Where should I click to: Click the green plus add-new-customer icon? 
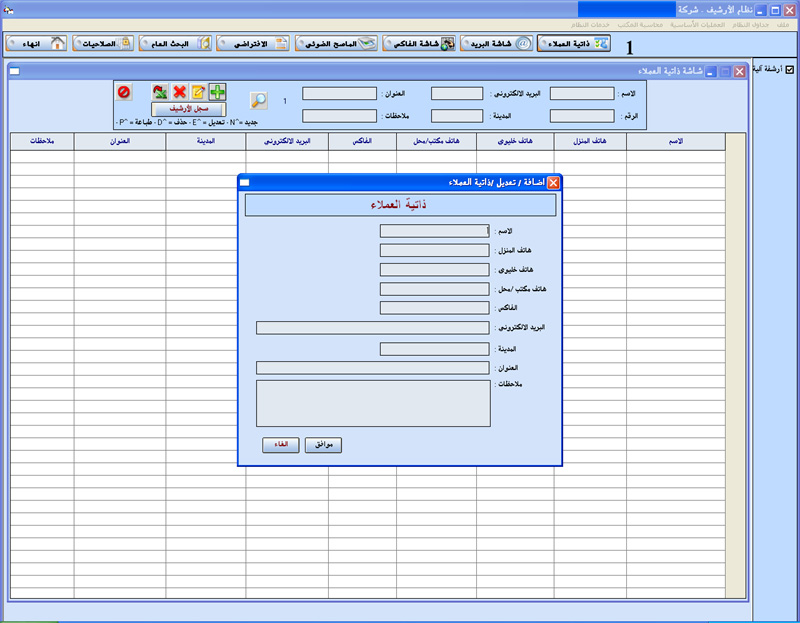pyautogui.click(x=217, y=92)
